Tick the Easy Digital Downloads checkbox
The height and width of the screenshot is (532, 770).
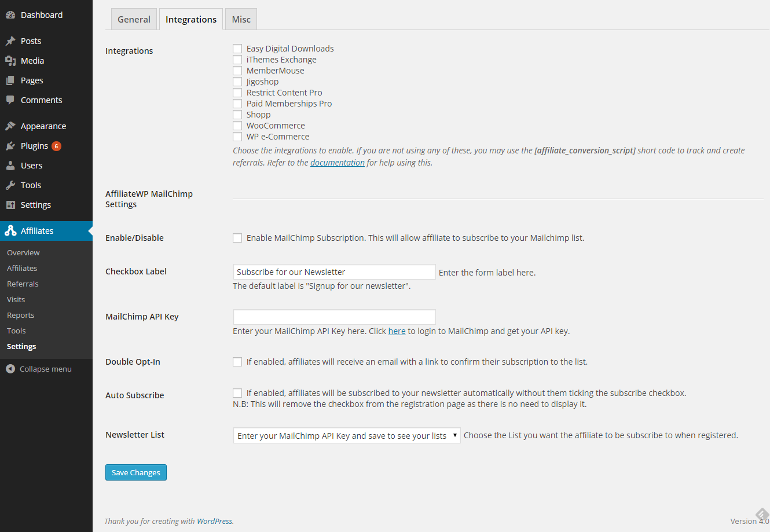(237, 49)
